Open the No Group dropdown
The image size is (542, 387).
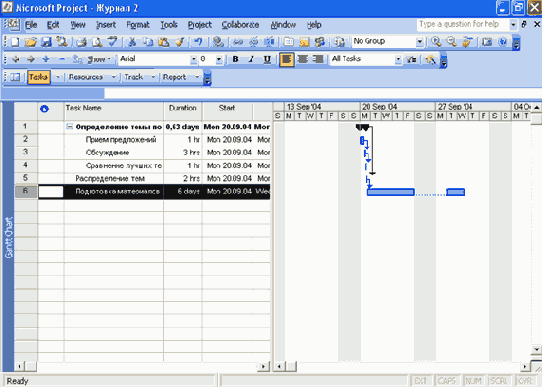tap(419, 41)
